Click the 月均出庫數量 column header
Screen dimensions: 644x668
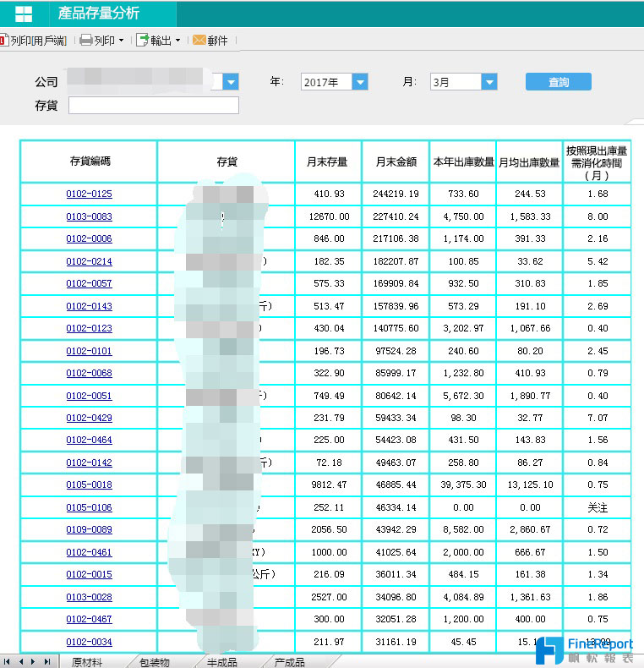click(529, 162)
